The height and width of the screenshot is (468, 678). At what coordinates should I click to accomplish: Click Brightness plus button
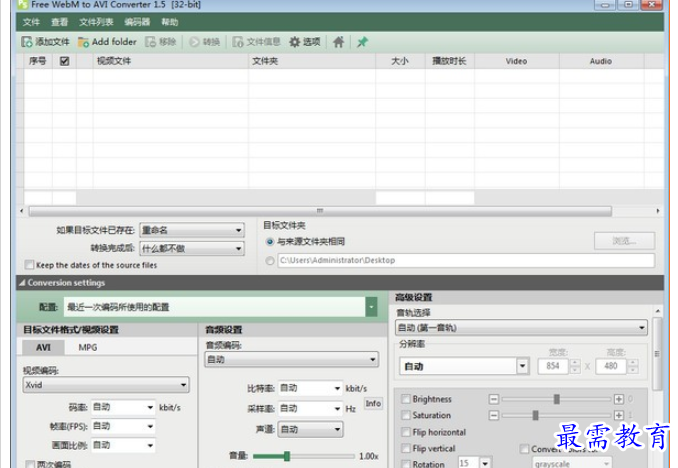click(619, 399)
